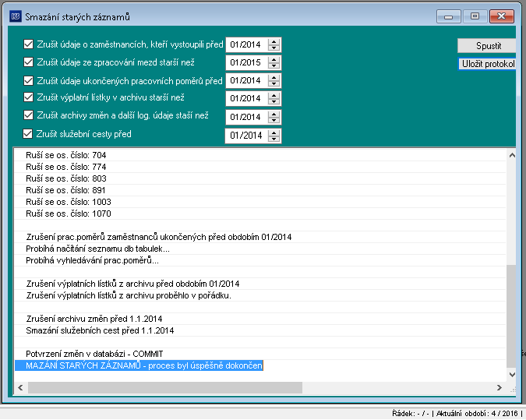Increase period for služební cesty

(274, 132)
